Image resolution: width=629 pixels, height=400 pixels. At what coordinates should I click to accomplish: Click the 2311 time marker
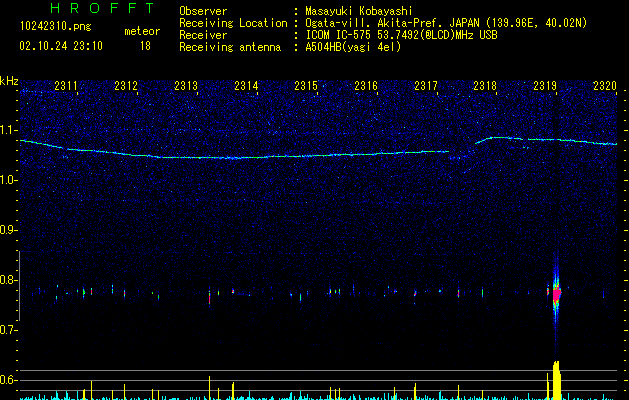click(66, 86)
